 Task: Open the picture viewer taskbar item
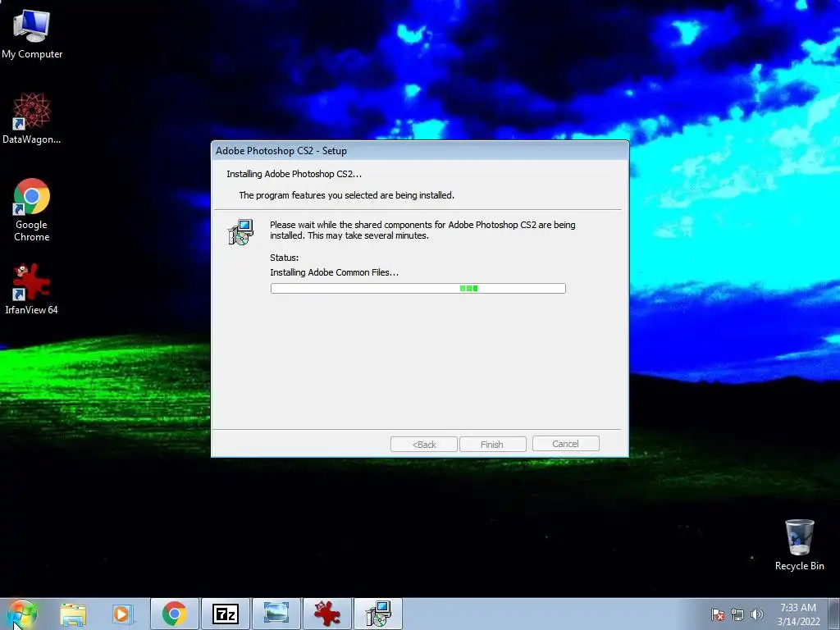tap(276, 614)
